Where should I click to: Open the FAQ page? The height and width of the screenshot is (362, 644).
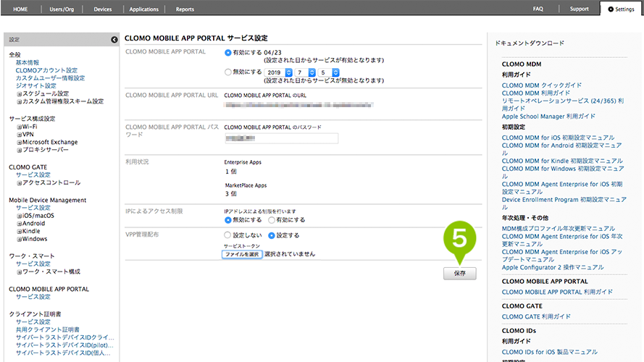click(x=538, y=9)
